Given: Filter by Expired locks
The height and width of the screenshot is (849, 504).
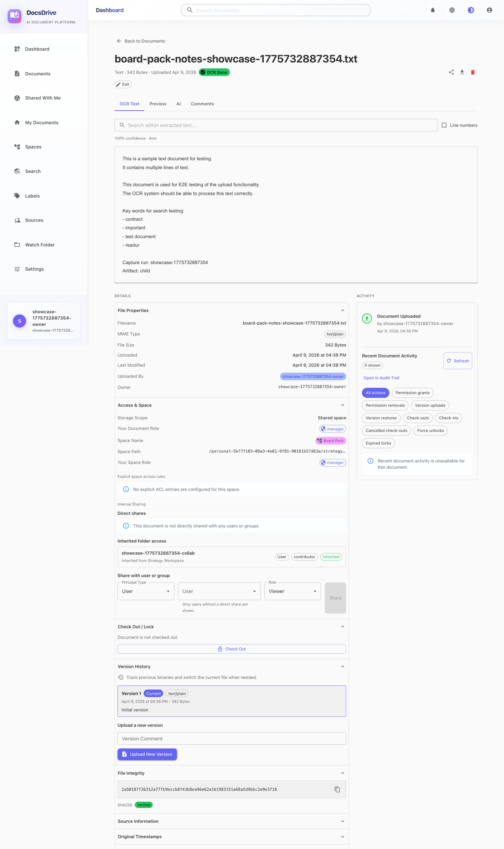Looking at the screenshot, I should (x=378, y=443).
